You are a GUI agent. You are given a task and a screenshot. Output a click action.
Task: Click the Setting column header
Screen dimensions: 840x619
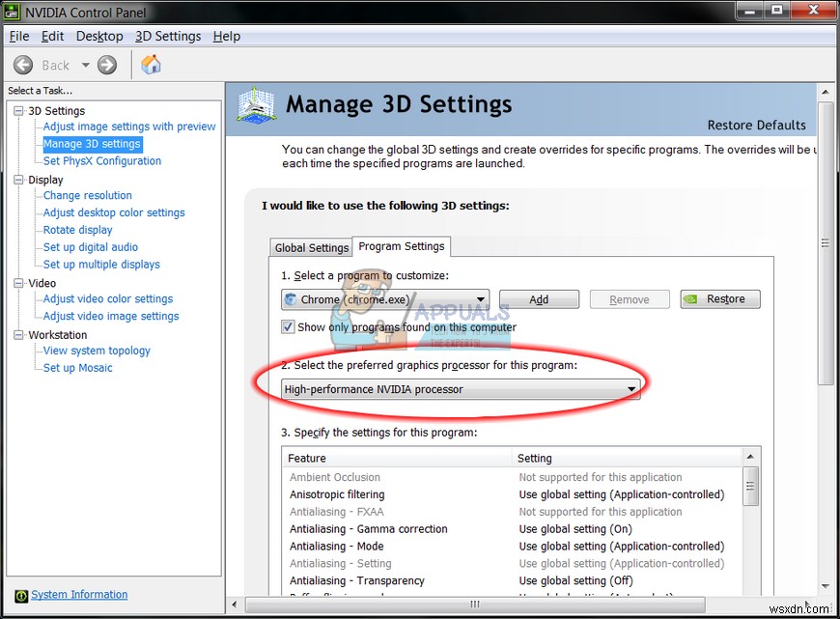(x=627, y=459)
